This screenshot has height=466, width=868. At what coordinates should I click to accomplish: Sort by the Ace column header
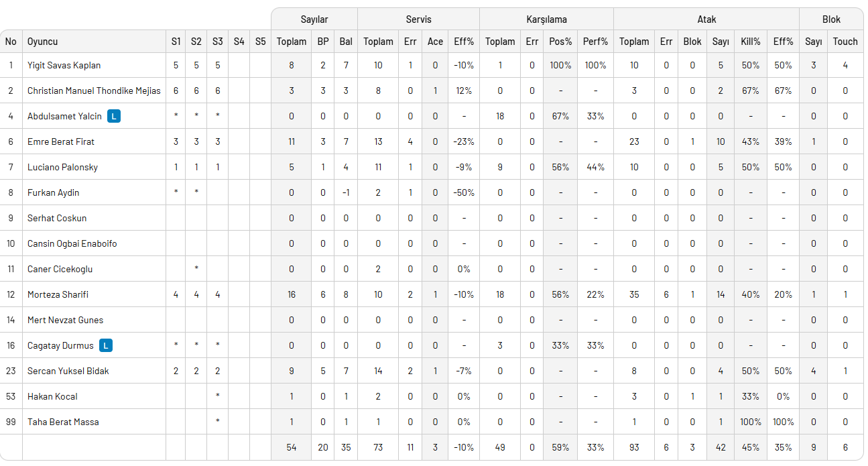435,42
